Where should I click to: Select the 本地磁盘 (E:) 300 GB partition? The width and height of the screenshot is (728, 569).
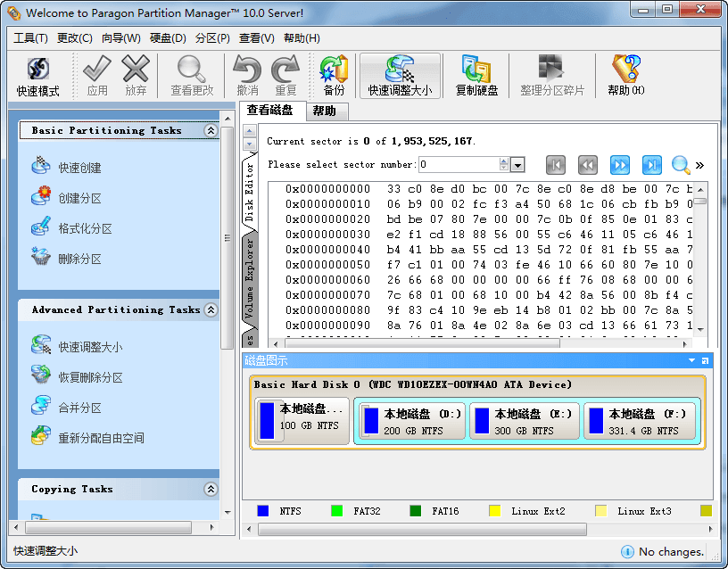[525, 421]
